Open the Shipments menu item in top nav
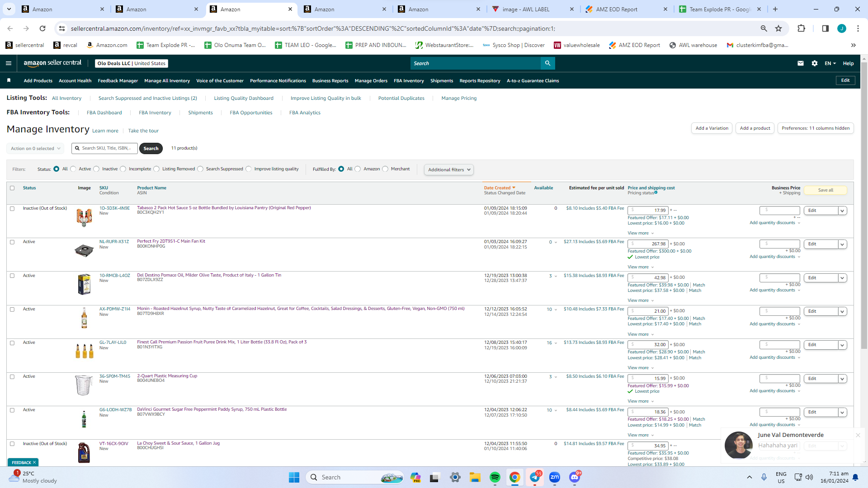 click(x=442, y=81)
